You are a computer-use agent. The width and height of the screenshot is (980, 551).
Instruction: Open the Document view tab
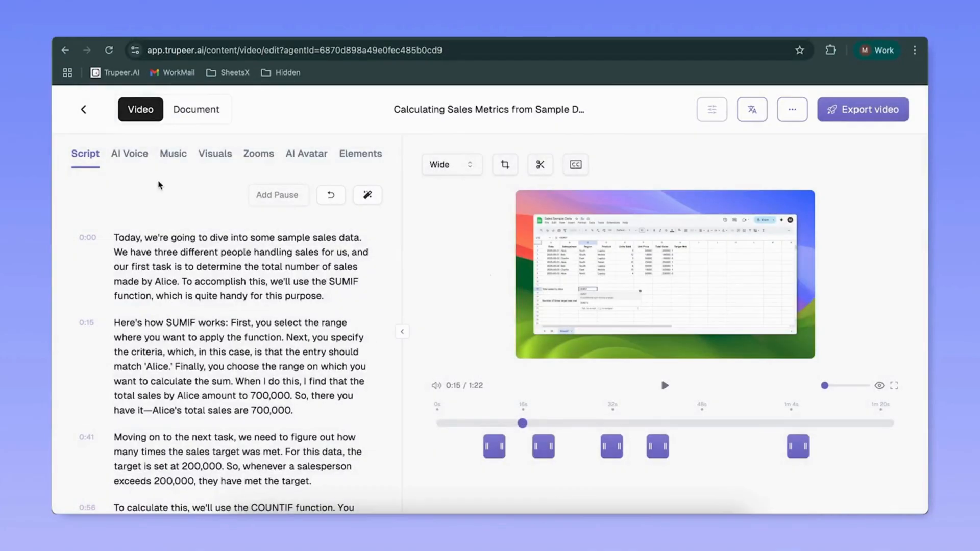point(196,109)
